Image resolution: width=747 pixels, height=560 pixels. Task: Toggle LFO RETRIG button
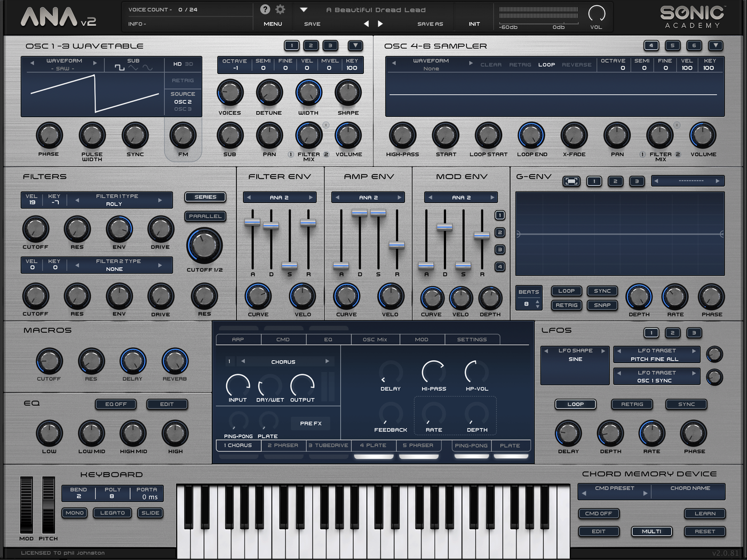[632, 404]
